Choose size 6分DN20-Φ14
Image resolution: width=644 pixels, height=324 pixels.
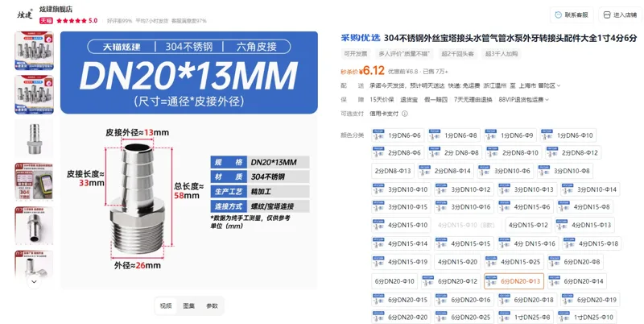(x=577, y=281)
